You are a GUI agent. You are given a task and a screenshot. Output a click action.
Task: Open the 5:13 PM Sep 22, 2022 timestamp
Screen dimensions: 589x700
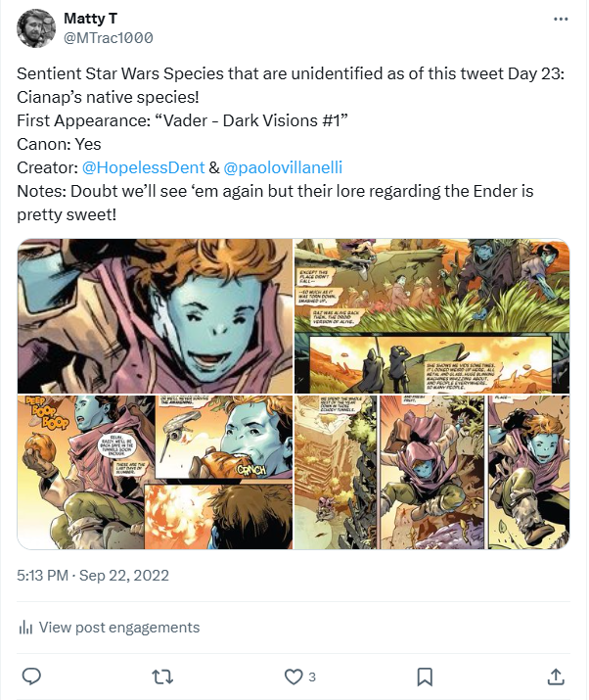point(93,576)
